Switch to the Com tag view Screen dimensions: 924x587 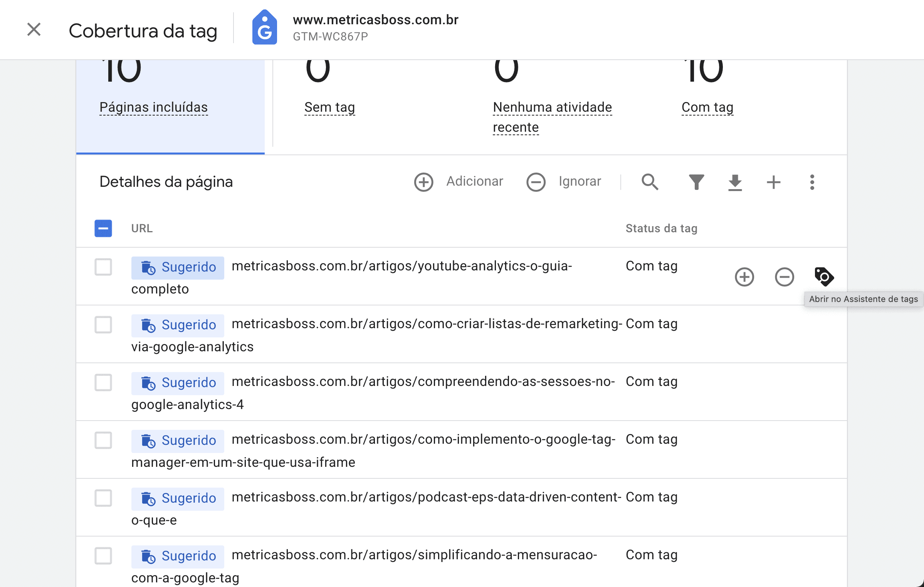(707, 107)
